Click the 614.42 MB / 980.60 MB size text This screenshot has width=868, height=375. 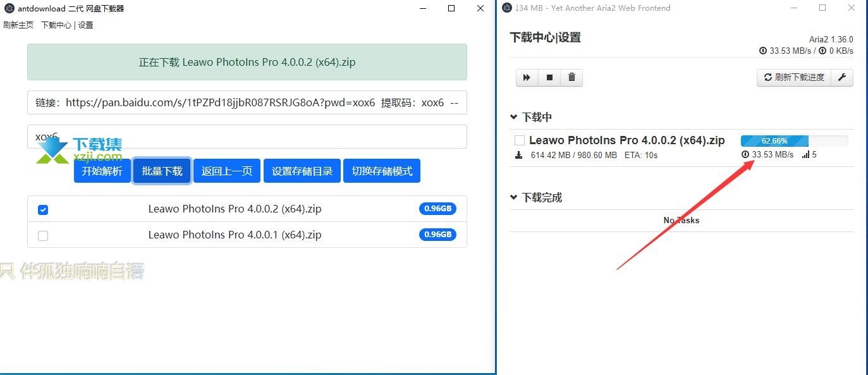574,155
